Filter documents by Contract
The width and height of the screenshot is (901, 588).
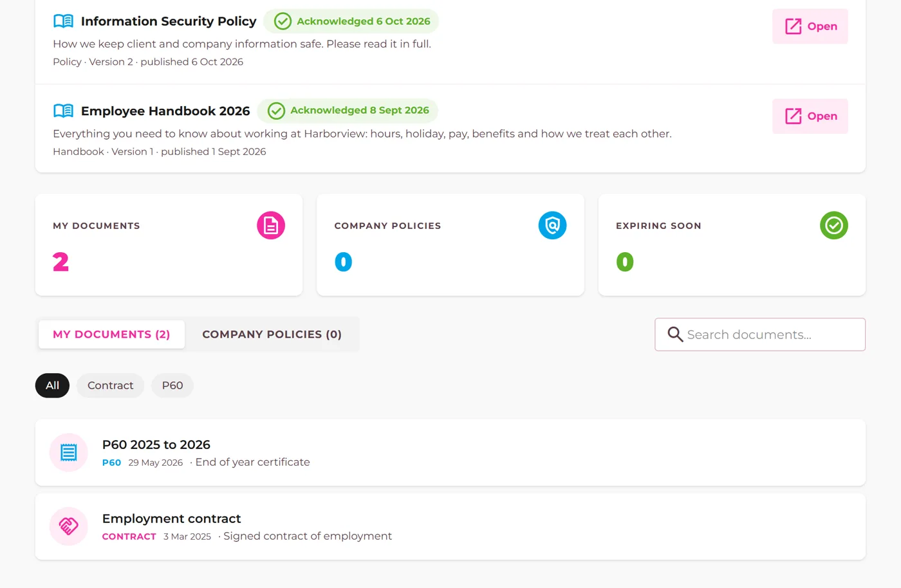pyautogui.click(x=110, y=385)
